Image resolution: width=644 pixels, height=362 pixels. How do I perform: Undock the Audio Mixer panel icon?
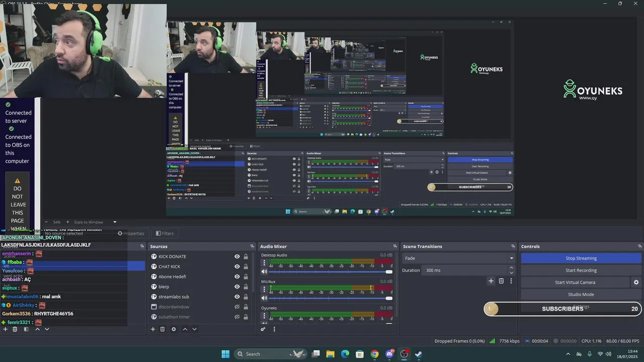click(394, 246)
